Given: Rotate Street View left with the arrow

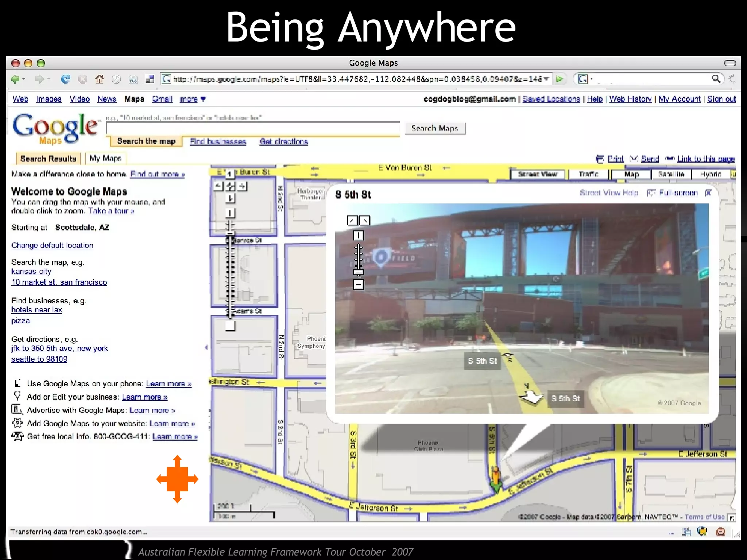Looking at the screenshot, I should pos(352,221).
